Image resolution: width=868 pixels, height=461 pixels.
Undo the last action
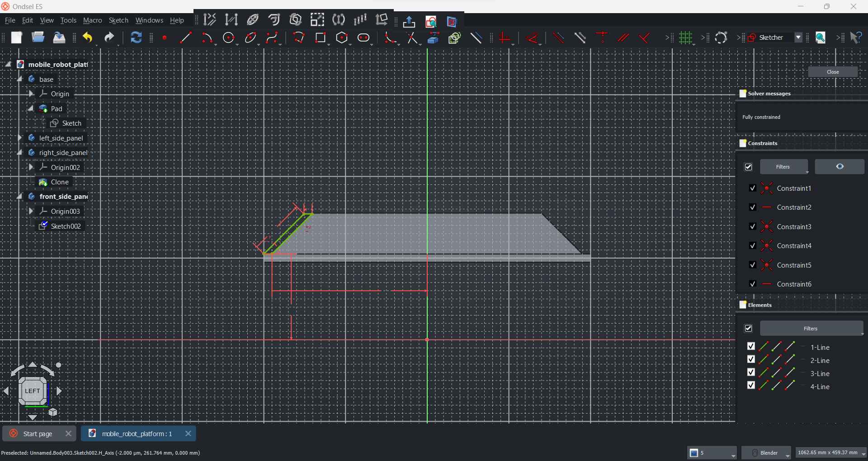[x=88, y=38]
